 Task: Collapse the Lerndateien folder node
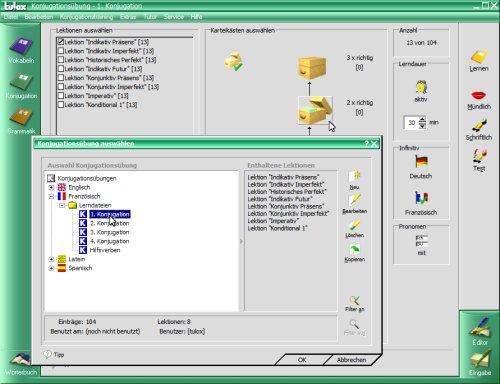(62, 205)
